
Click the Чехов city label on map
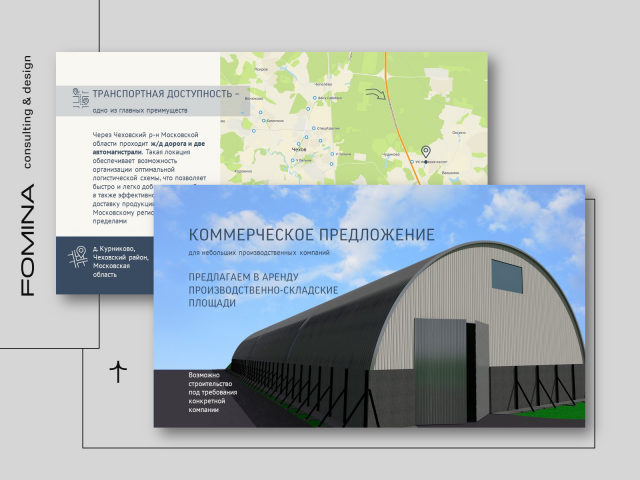coord(299,150)
